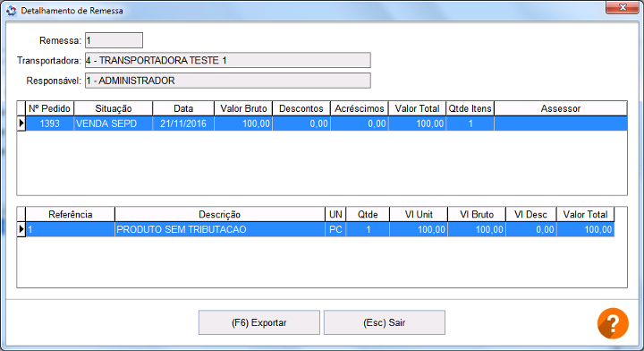
Task: Click row indicator arrow of product row
Action: [x=21, y=229]
